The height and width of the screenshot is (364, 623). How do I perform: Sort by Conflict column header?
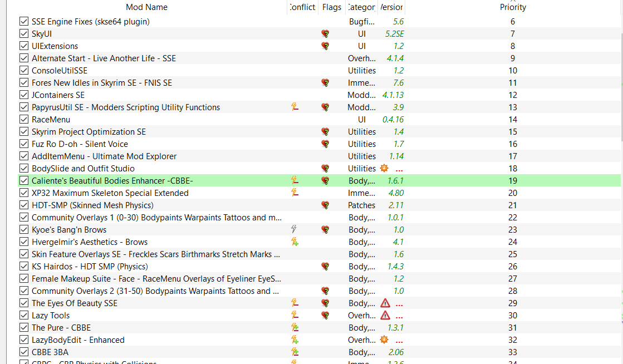(x=302, y=7)
